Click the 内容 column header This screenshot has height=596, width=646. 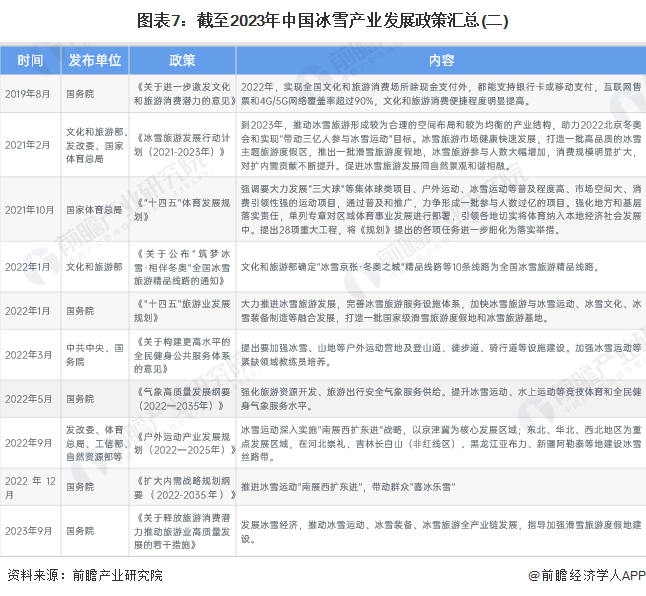441,61
